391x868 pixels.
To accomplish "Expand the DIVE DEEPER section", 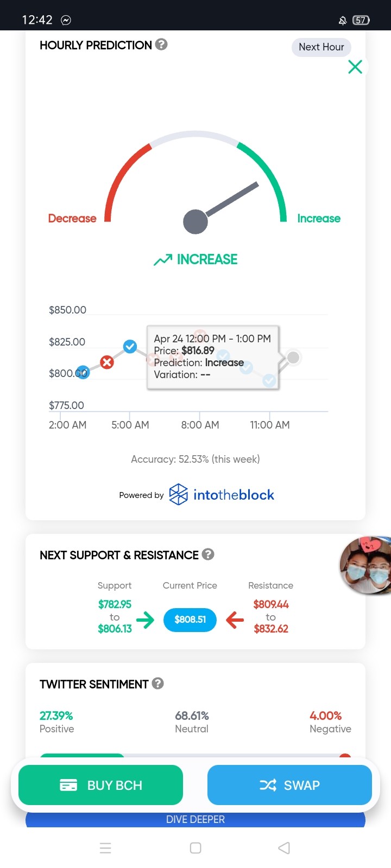I will point(195,819).
